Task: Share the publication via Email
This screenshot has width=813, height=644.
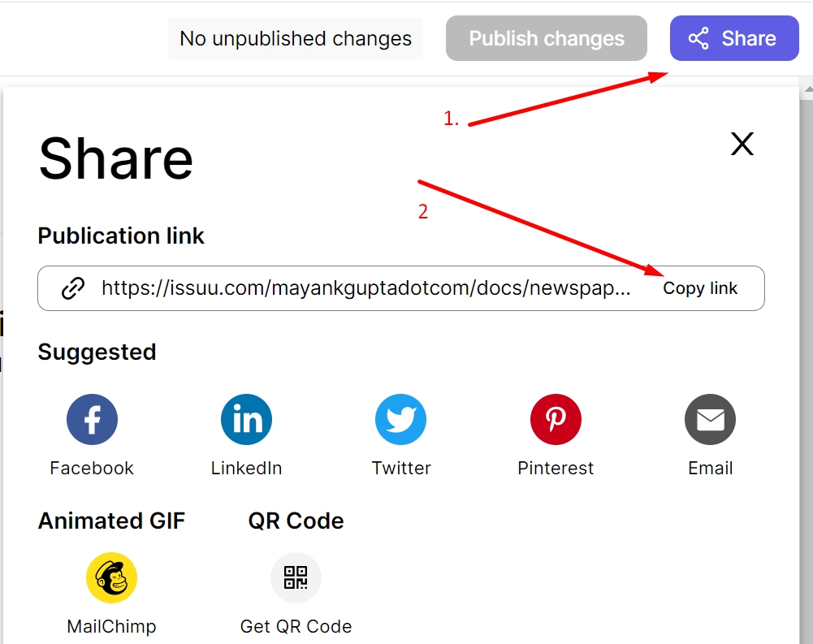Action: tap(710, 419)
